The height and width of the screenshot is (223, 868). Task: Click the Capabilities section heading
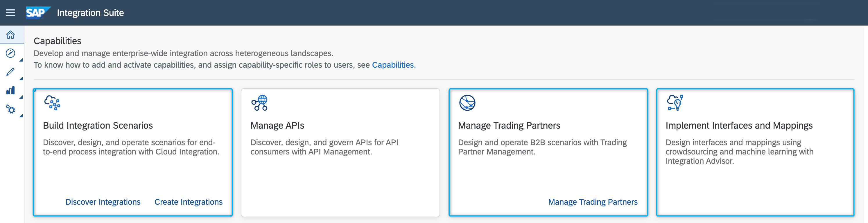pyautogui.click(x=57, y=41)
